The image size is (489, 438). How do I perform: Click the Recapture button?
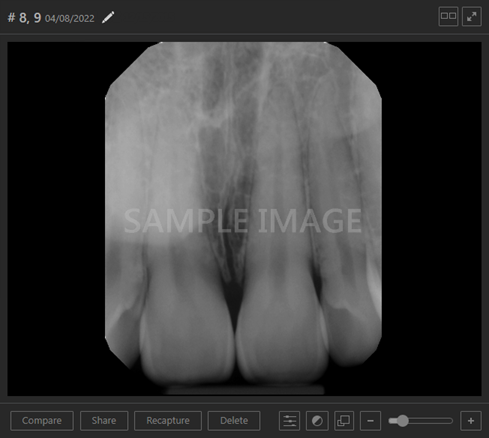tap(168, 421)
